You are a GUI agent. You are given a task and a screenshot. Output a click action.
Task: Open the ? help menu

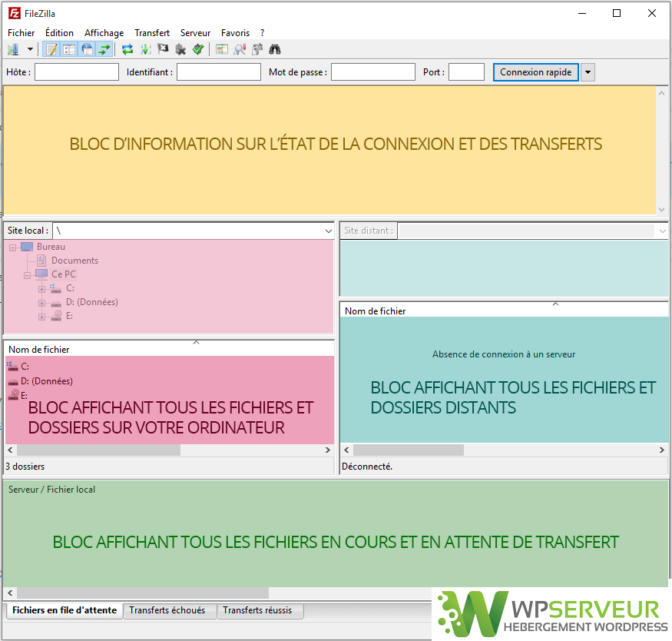tap(263, 33)
